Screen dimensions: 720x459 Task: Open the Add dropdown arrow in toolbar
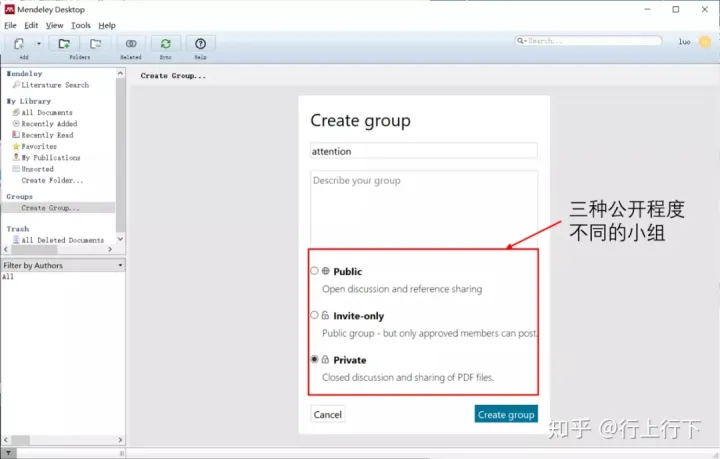click(x=39, y=44)
